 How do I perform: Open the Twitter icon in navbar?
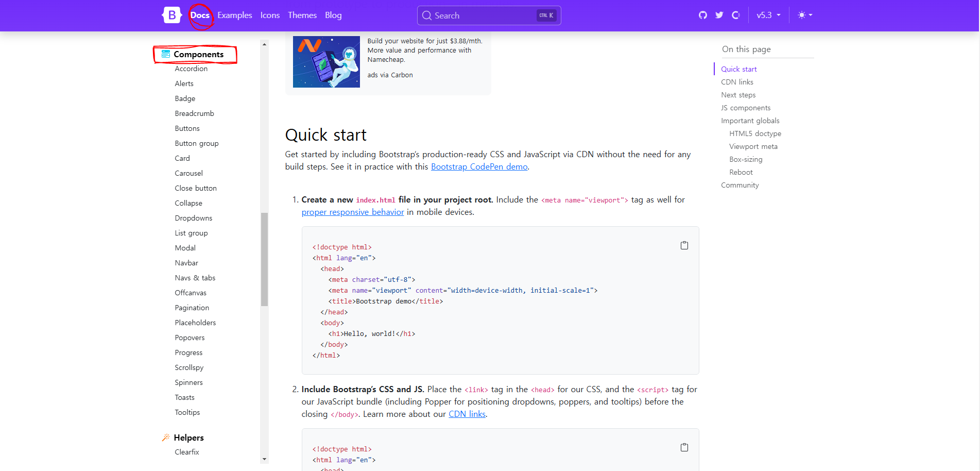tap(719, 15)
